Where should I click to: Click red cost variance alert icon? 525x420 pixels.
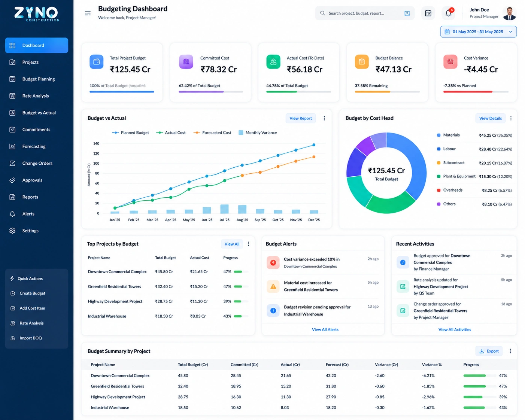click(273, 262)
